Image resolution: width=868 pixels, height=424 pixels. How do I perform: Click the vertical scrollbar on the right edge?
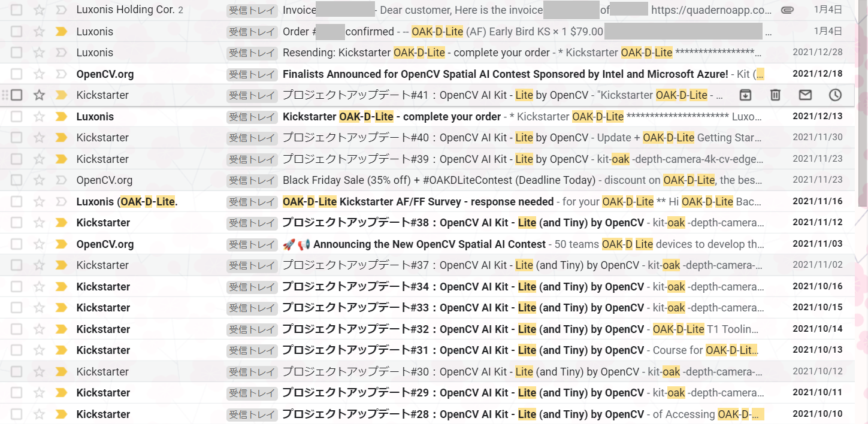[x=863, y=120]
